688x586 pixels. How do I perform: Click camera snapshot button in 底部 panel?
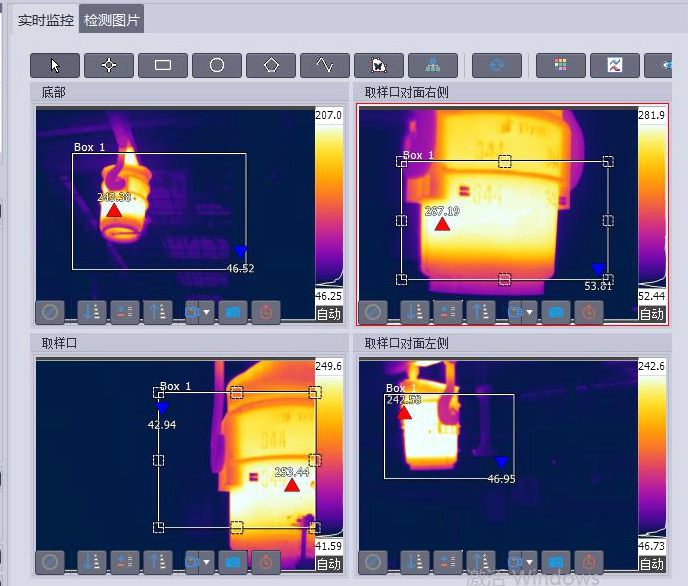[x=233, y=312]
